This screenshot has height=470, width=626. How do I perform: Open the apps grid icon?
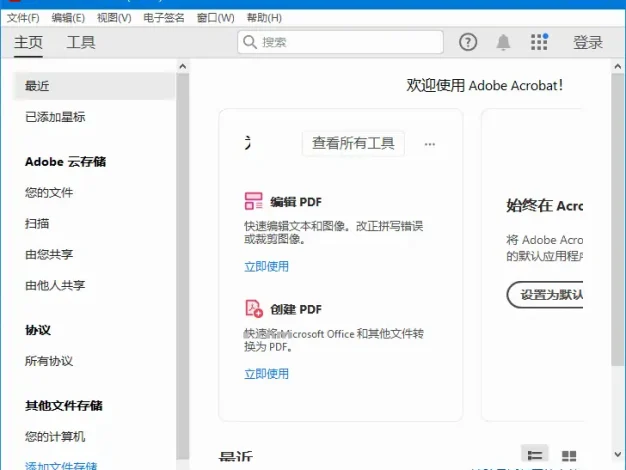tap(539, 42)
